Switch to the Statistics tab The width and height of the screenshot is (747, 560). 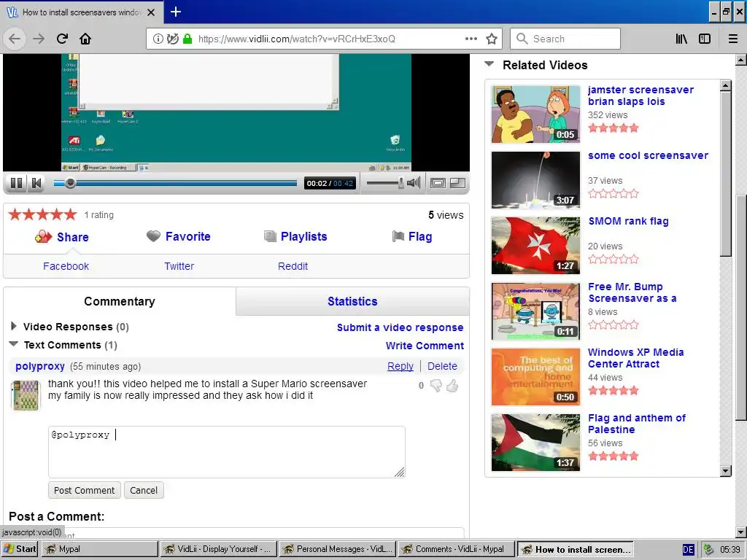point(352,301)
